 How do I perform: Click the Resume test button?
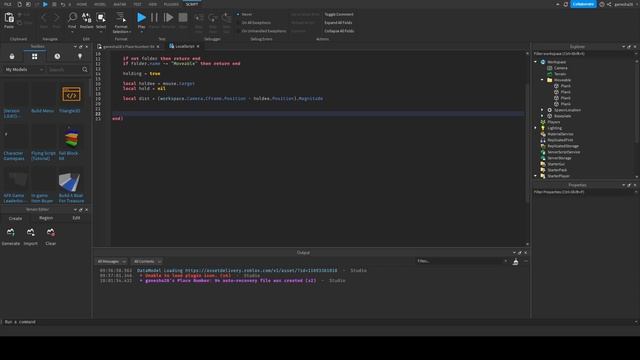pyautogui.click(x=168, y=18)
